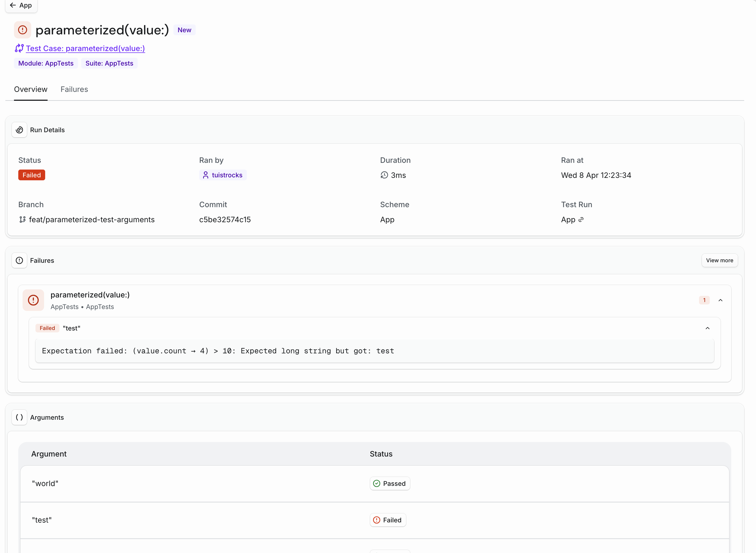Click the back arrow beside App
Image resolution: width=756 pixels, height=553 pixels.
pos(13,5)
